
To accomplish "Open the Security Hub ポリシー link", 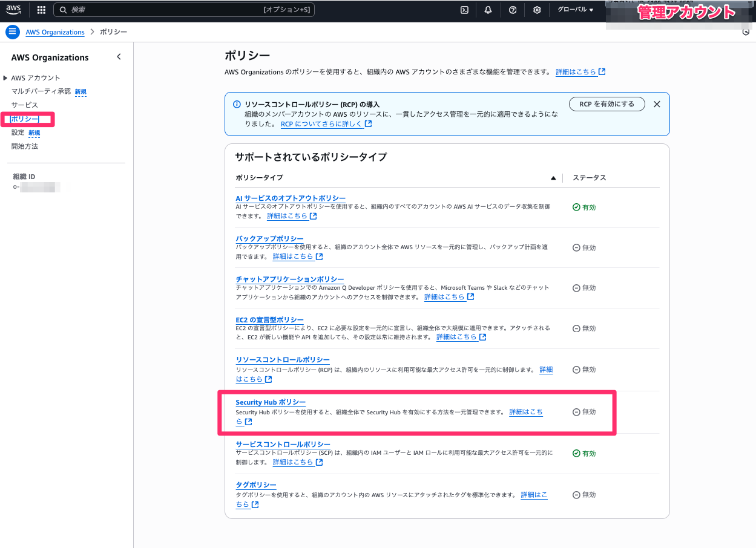I will coord(271,402).
